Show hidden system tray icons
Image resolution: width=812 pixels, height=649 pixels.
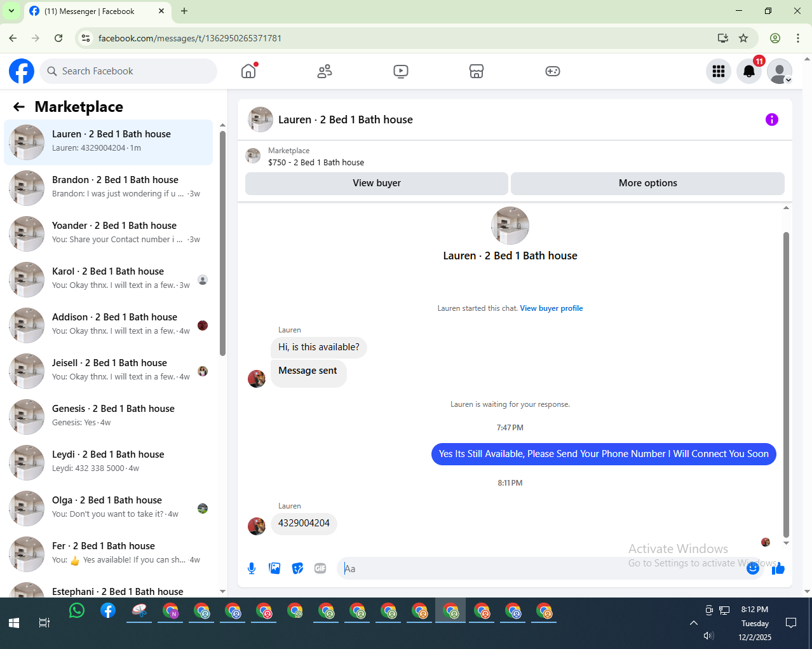pyautogui.click(x=694, y=623)
